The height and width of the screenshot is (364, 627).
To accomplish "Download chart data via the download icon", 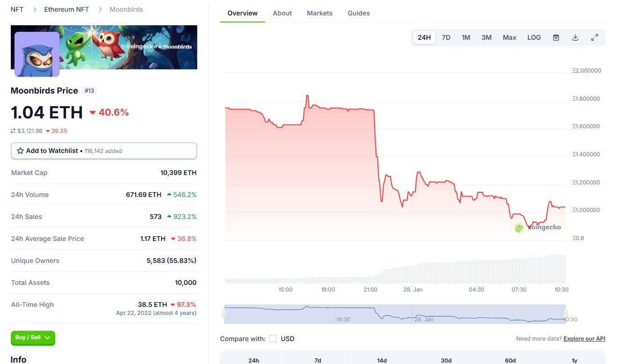I will (x=575, y=37).
